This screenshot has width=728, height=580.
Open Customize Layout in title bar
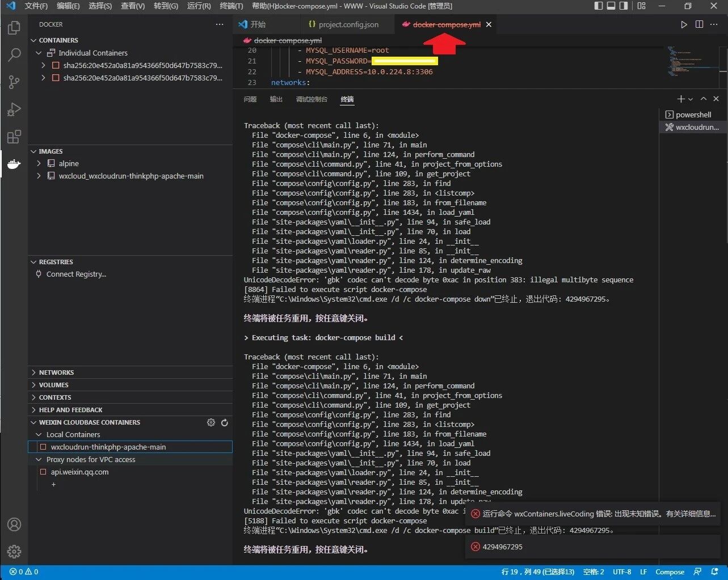(x=642, y=6)
